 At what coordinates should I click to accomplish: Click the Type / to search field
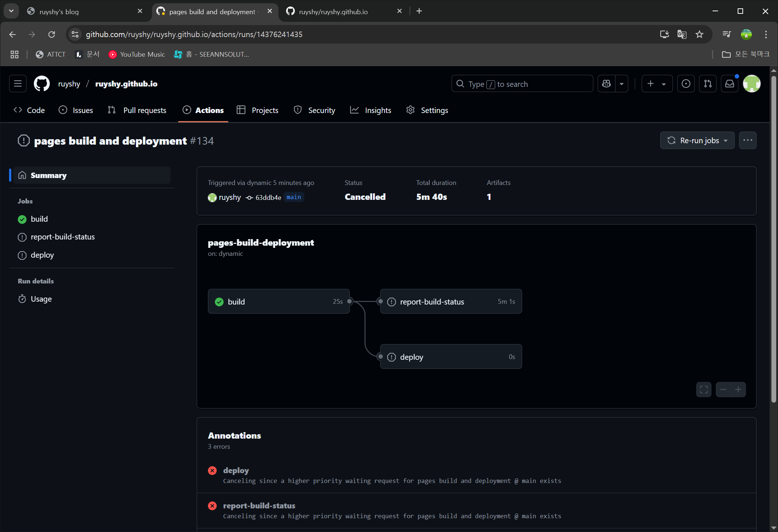tap(522, 84)
